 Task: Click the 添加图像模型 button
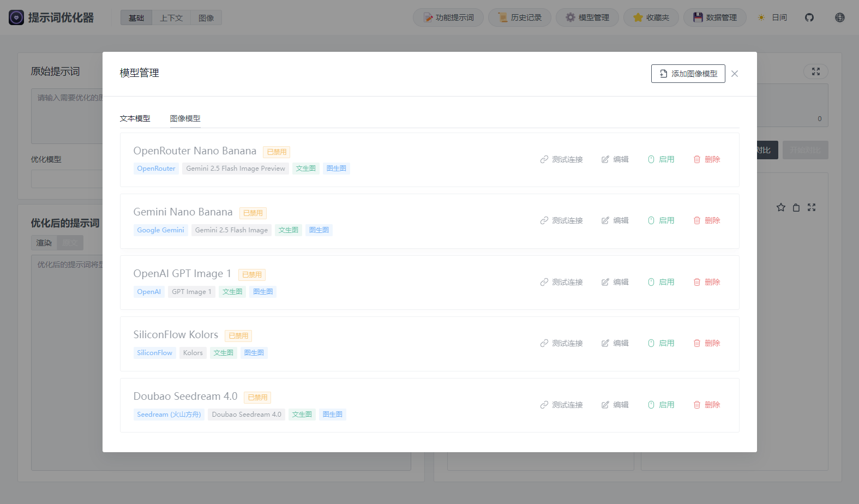tap(688, 74)
